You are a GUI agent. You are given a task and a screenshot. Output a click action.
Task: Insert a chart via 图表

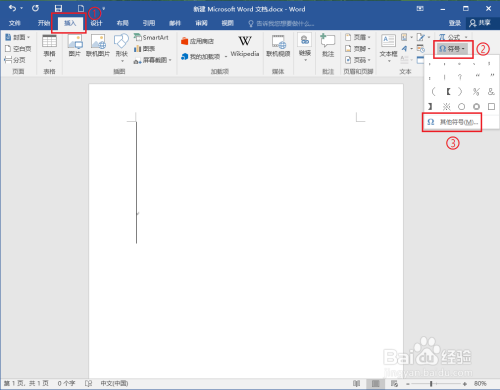click(144, 49)
